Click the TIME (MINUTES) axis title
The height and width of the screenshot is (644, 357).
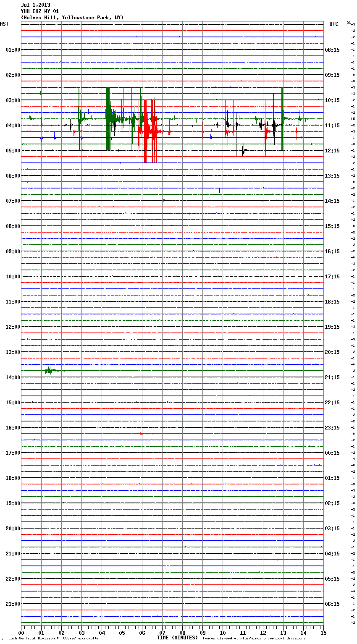click(177, 638)
